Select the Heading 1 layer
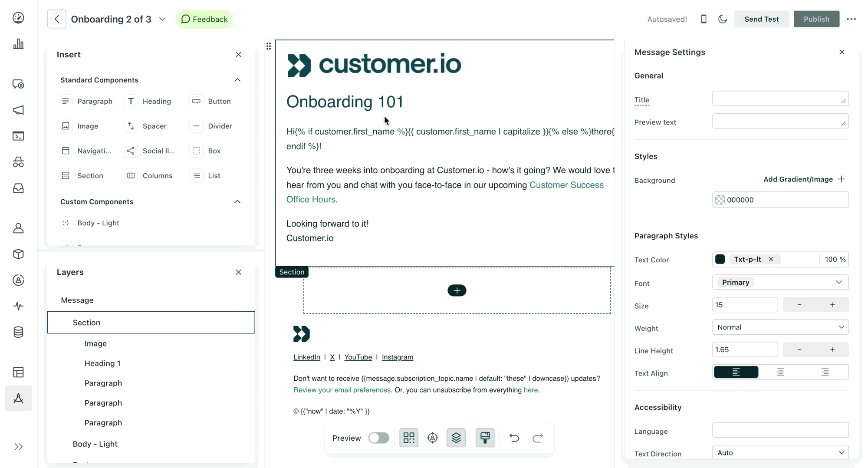This screenshot has height=468, width=868. pos(102,363)
